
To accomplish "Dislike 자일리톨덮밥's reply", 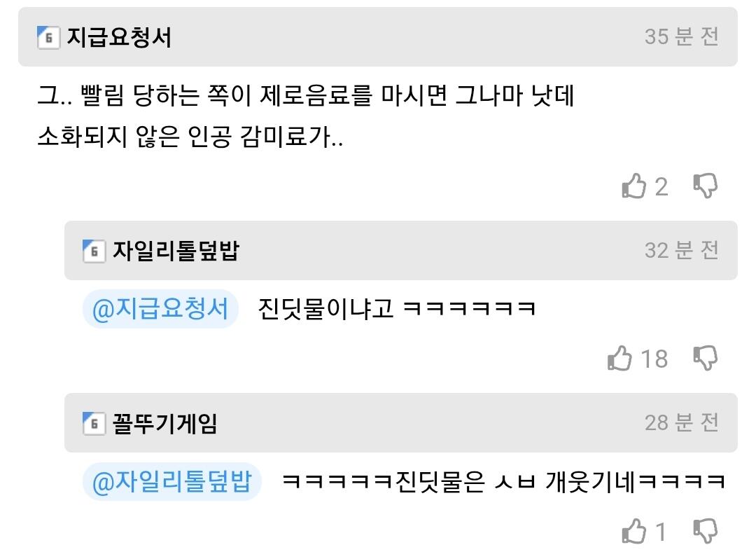I will coord(706,359).
